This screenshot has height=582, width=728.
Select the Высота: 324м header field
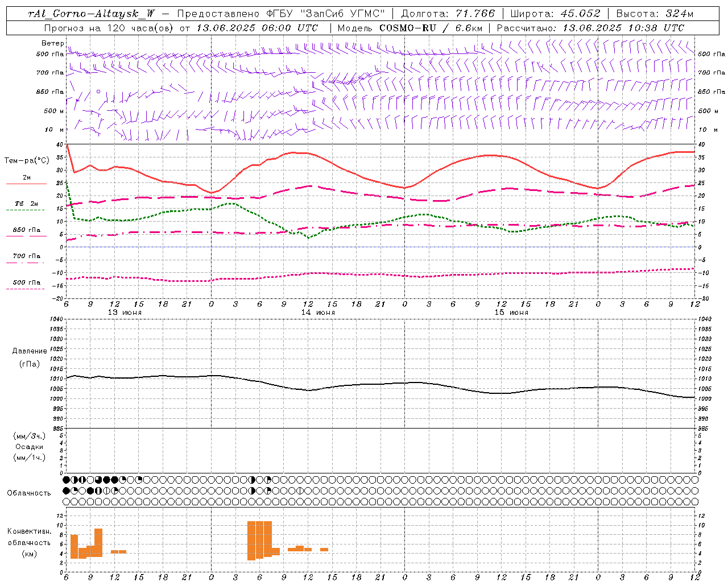(655, 14)
